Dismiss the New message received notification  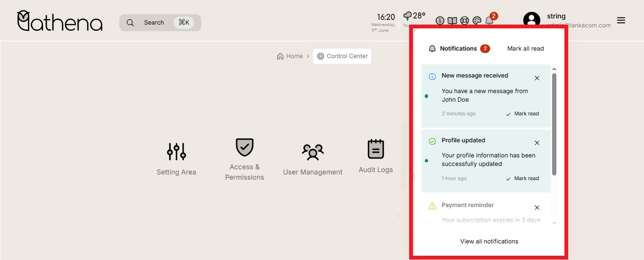537,78
